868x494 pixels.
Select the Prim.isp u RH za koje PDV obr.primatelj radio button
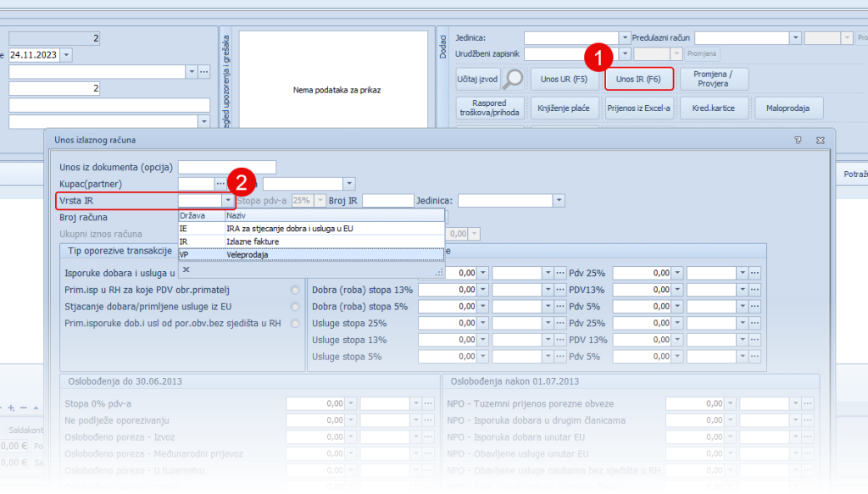[295, 290]
